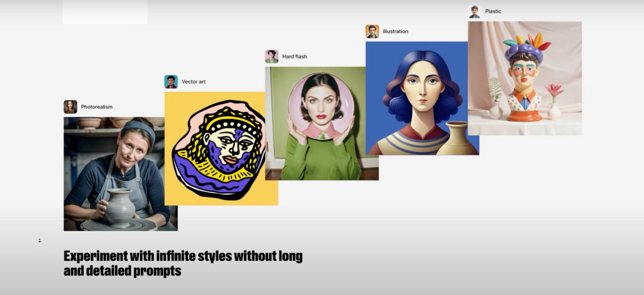Open the Hard flash style label
The image size is (644, 295).
pos(294,57)
